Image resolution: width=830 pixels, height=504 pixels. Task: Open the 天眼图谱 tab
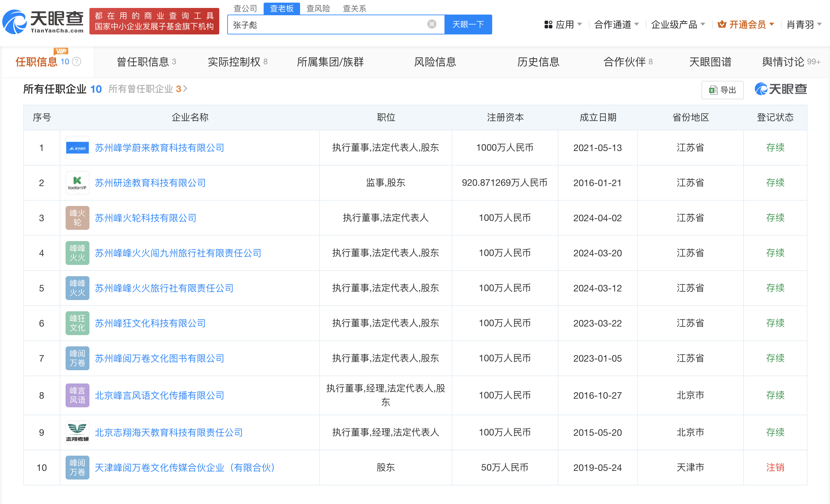pyautogui.click(x=710, y=62)
